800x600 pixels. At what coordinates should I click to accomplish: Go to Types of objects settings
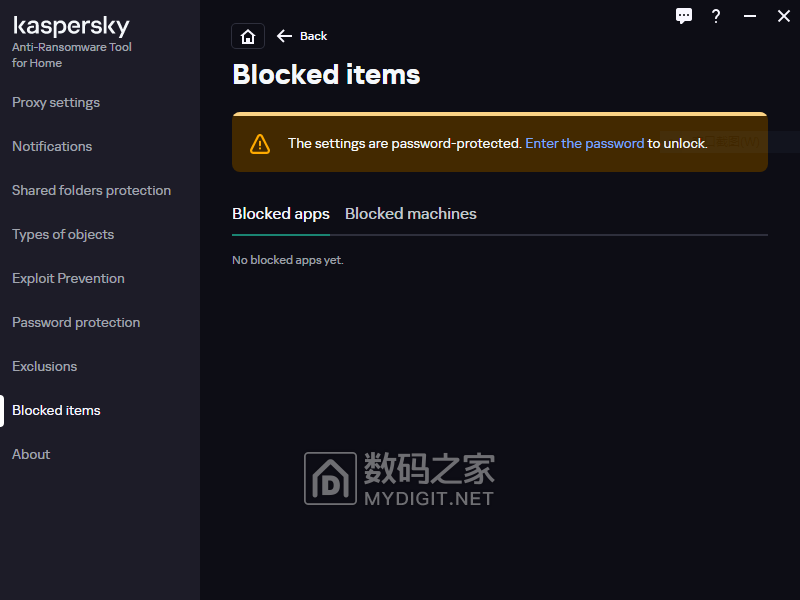63,234
